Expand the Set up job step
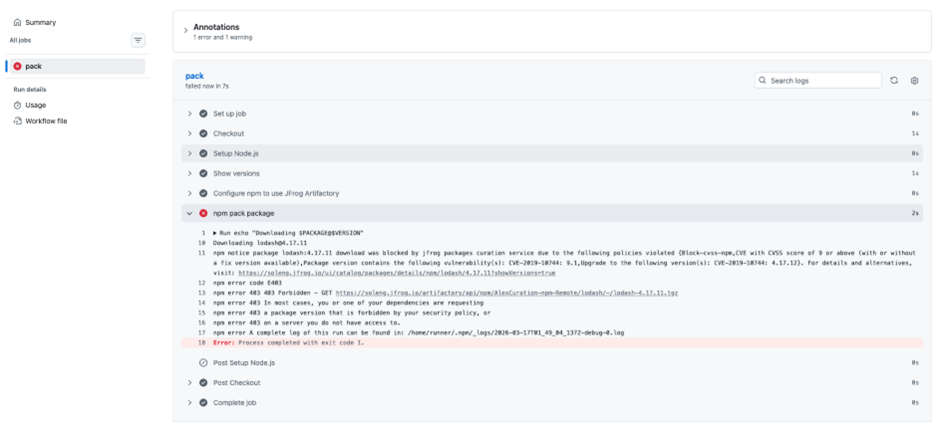940x435 pixels. pos(190,113)
